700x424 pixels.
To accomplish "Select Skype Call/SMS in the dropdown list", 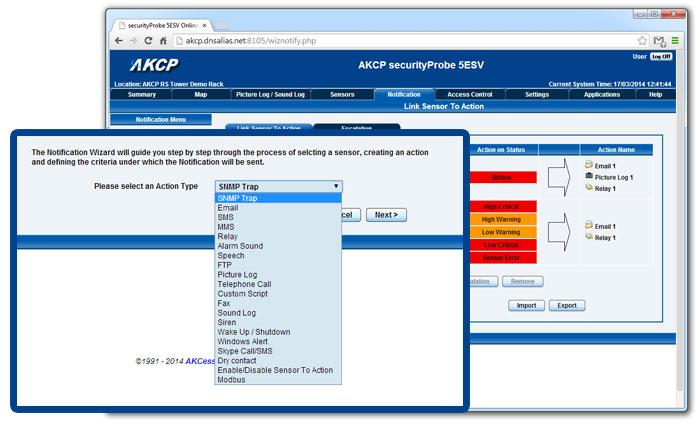I will pyautogui.click(x=245, y=351).
